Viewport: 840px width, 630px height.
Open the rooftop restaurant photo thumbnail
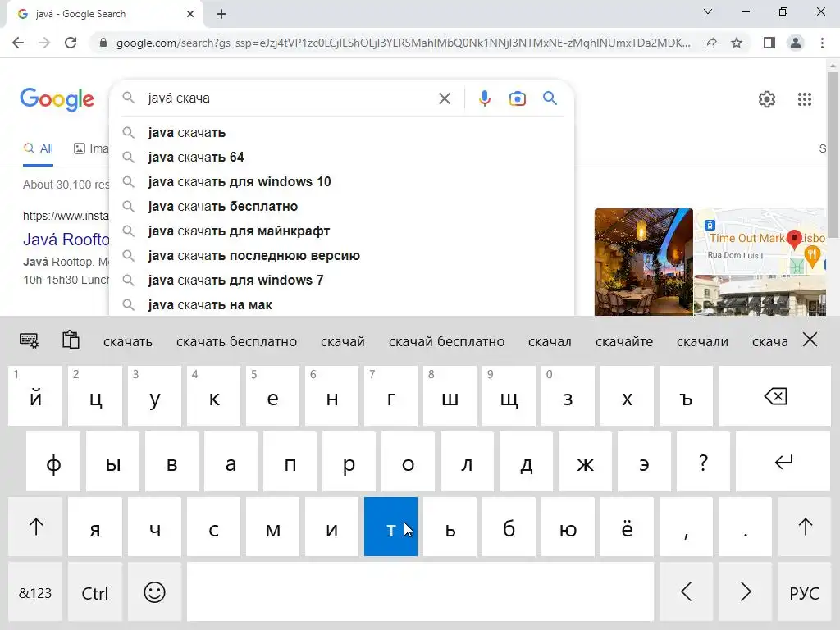(x=643, y=262)
